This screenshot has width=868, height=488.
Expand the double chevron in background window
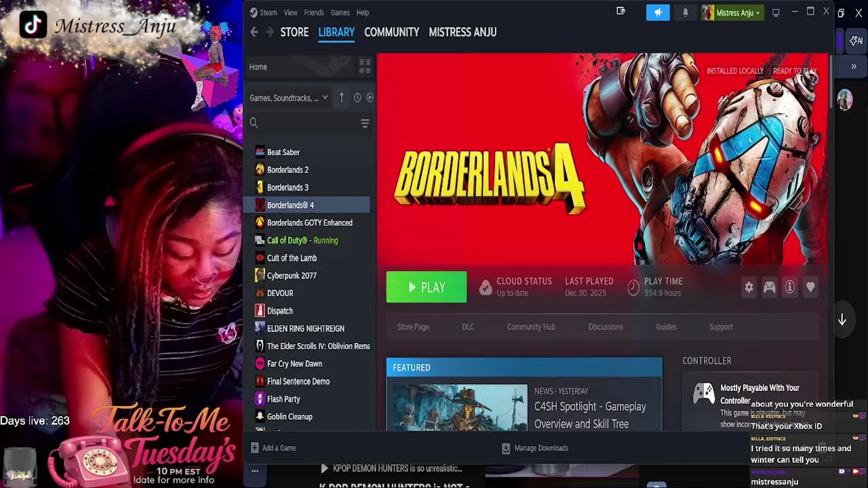pos(854,66)
